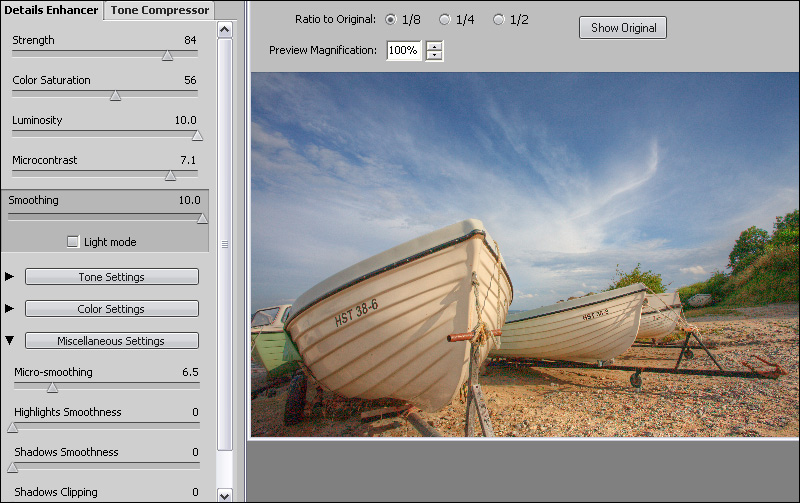Select the 1/8 ratio radio button
This screenshot has width=800, height=503.
[390, 20]
